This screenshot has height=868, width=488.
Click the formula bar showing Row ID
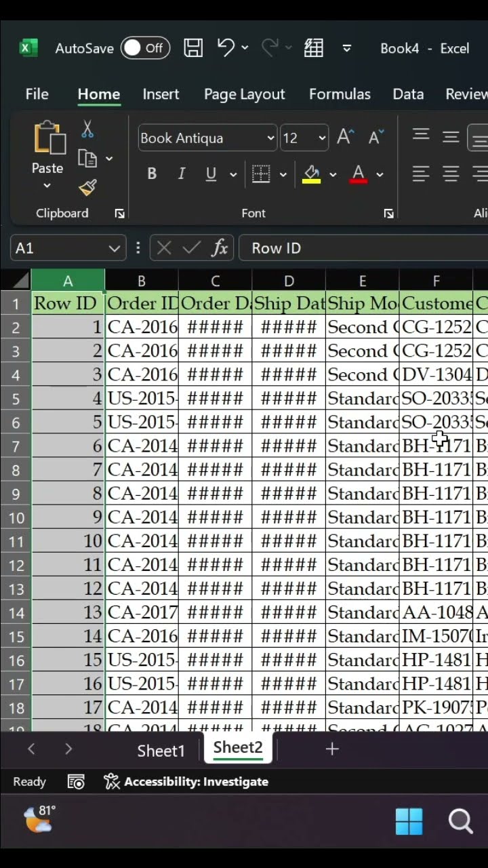pos(363,248)
